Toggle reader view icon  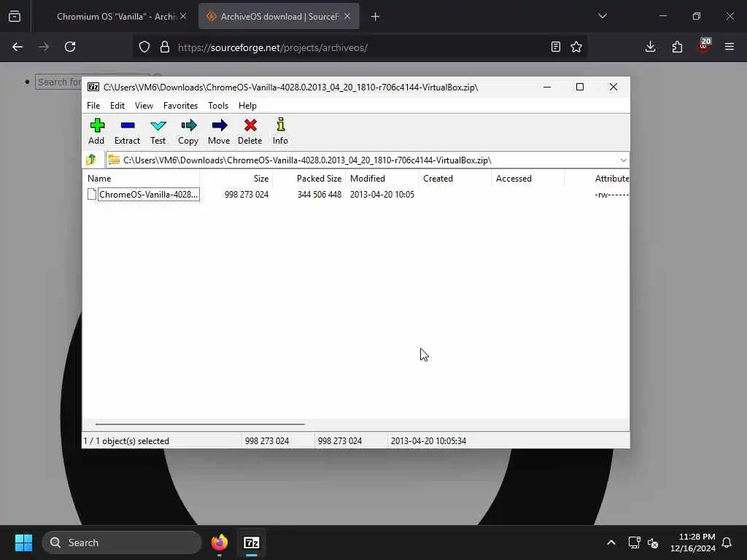pos(555,47)
